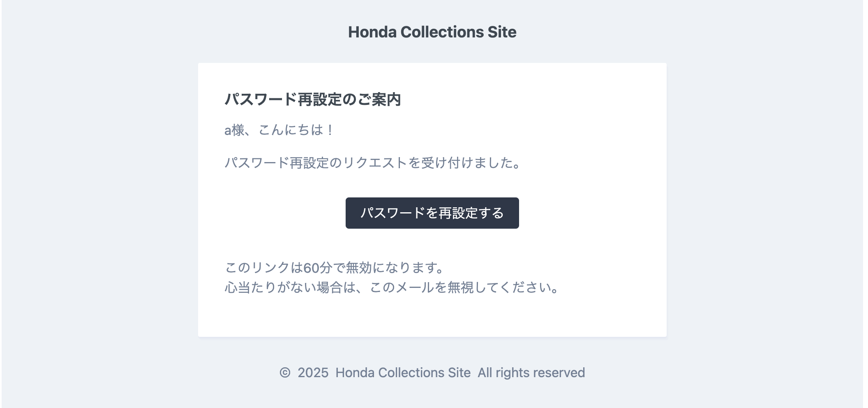
Task: Select the password reset request confirmation sentence
Action: click(372, 163)
